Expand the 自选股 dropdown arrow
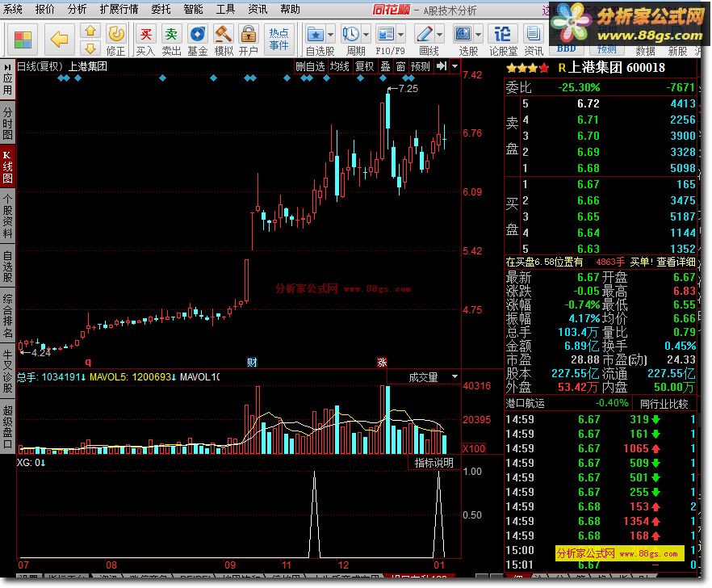The width and height of the screenshot is (712, 588). 330,35
